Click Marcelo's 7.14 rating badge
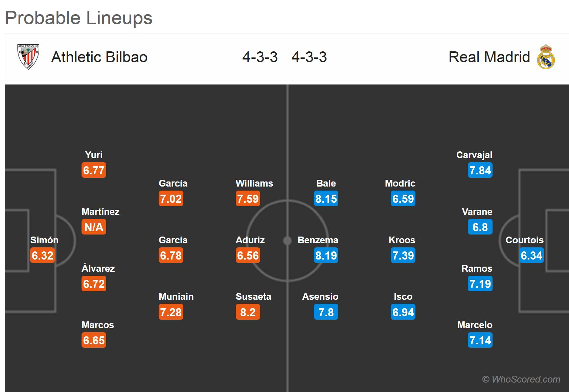The image size is (569, 392). [480, 340]
